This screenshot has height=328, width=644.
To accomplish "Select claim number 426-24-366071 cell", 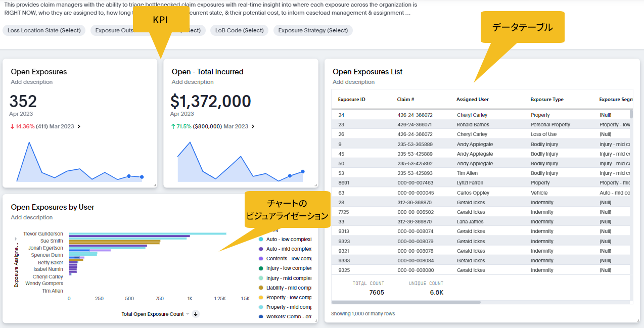I will point(415,124).
